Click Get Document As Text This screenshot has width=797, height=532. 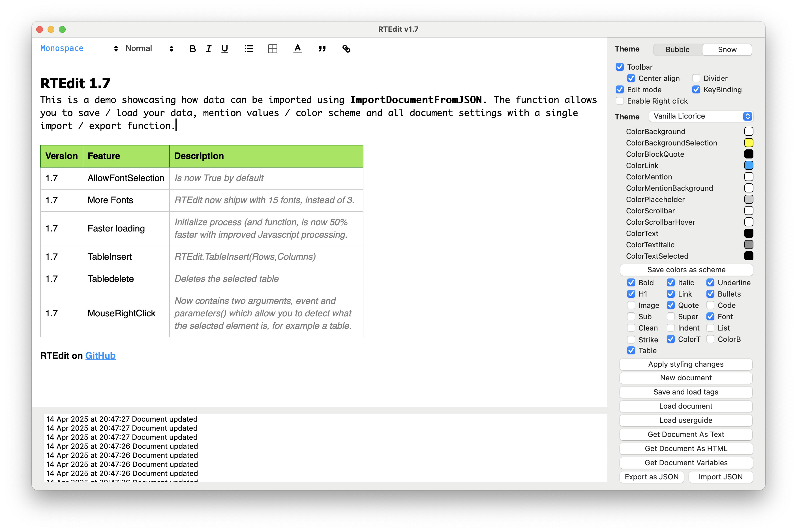point(686,435)
